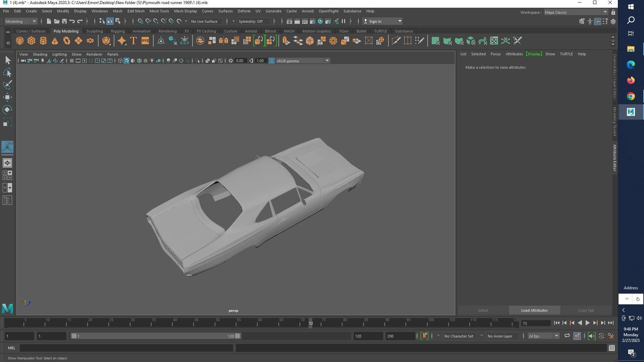Screen dimensions: 644x362
Task: Click the MEL command language label
Action: point(12,348)
